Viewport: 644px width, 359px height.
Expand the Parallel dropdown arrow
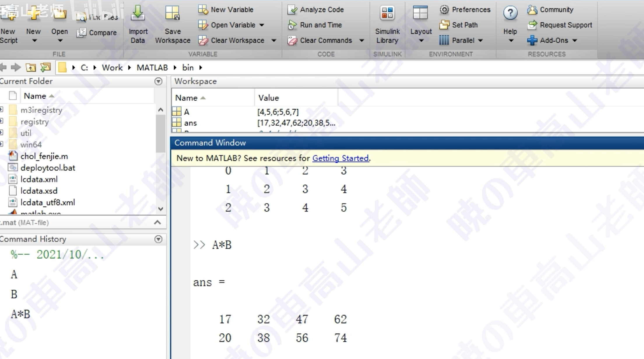pyautogui.click(x=480, y=40)
